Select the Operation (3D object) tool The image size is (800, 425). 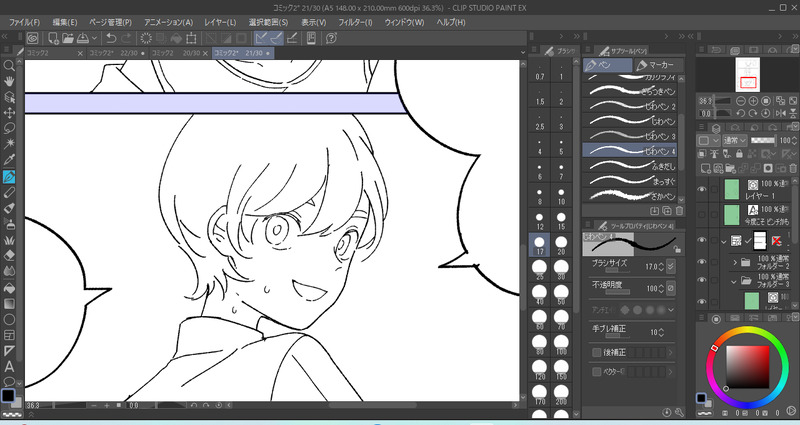coord(9,97)
